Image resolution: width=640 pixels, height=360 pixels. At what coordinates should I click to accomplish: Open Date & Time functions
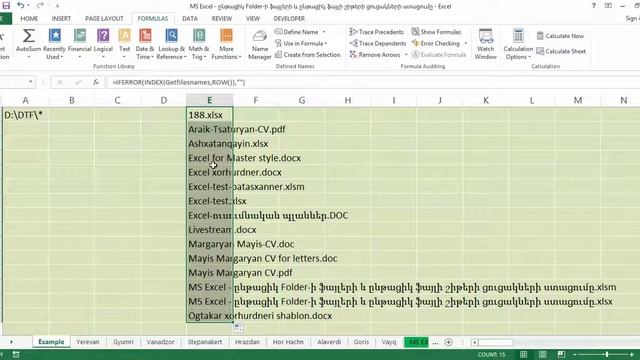[x=145, y=44]
